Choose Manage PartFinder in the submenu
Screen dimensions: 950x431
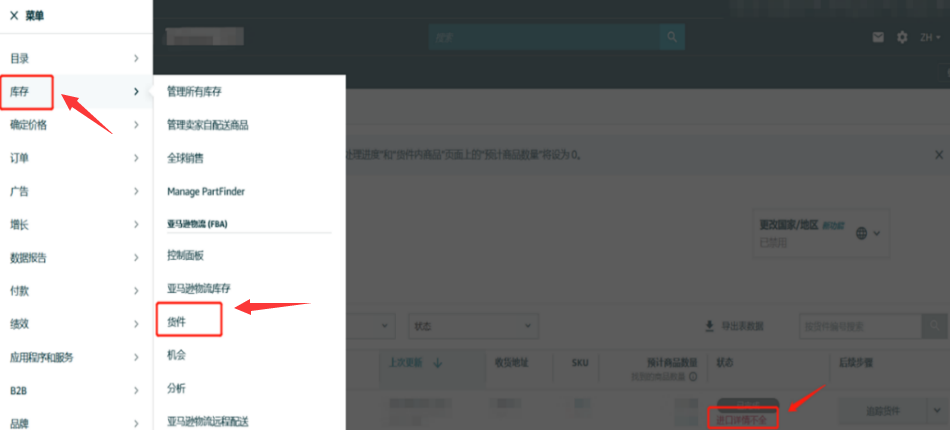206,192
